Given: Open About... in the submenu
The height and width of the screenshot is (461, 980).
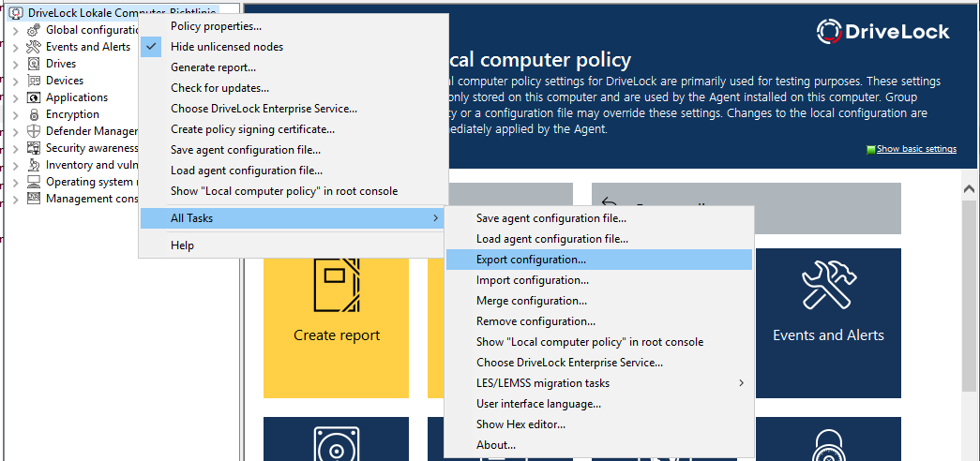Looking at the screenshot, I should [x=598, y=445].
